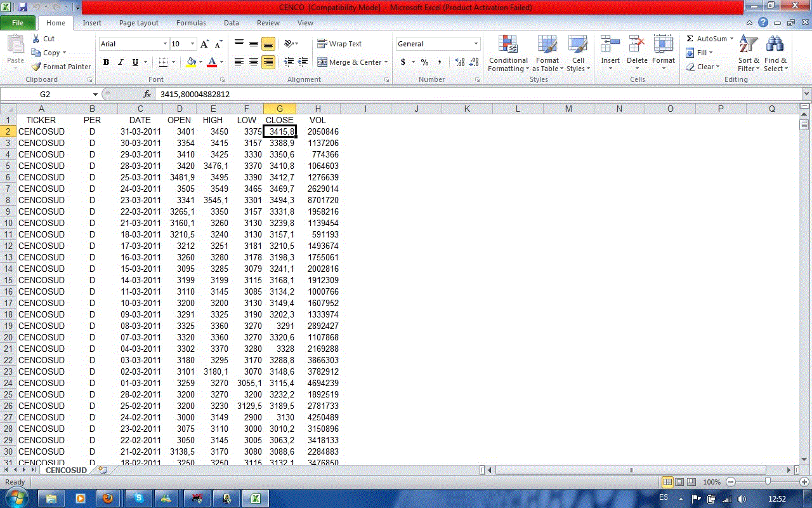
Task: Click the Comma Style icon
Action: coord(439,62)
